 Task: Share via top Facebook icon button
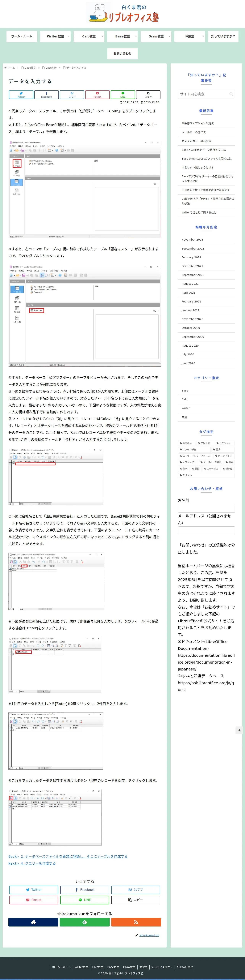46,95
